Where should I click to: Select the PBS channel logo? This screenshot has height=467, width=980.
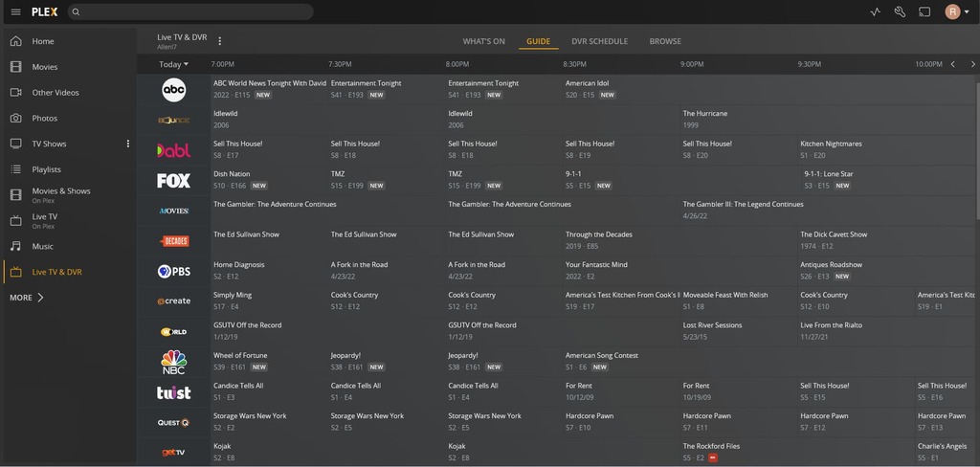tap(174, 272)
